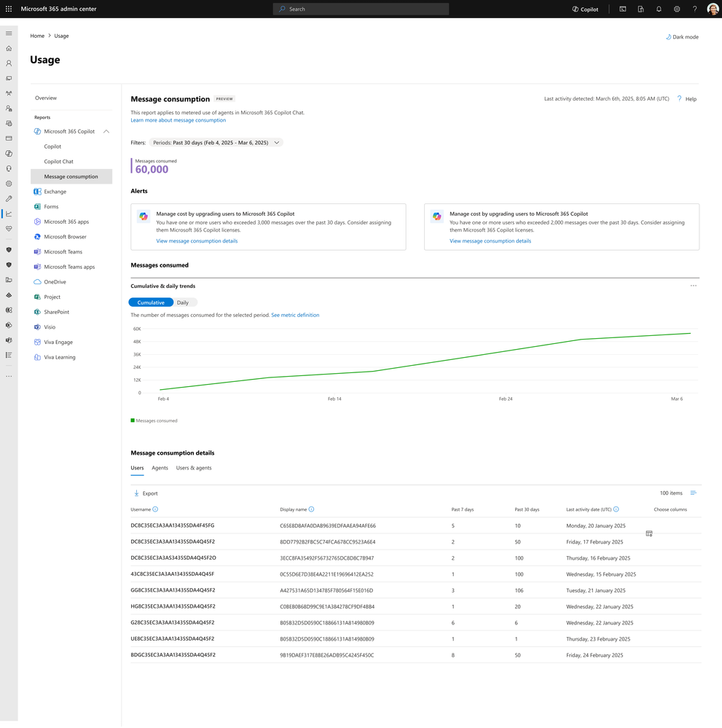Click the filter list icon beside 100 items
The image size is (722, 728).
point(693,493)
